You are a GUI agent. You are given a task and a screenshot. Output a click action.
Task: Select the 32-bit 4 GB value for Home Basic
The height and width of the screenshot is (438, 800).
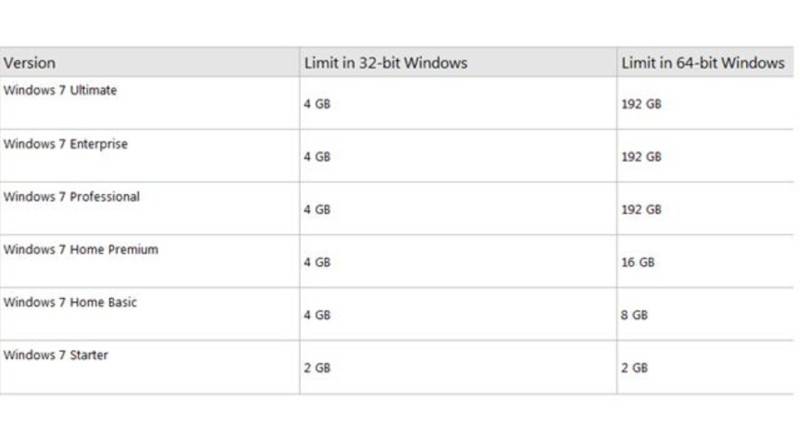pyautogui.click(x=316, y=315)
